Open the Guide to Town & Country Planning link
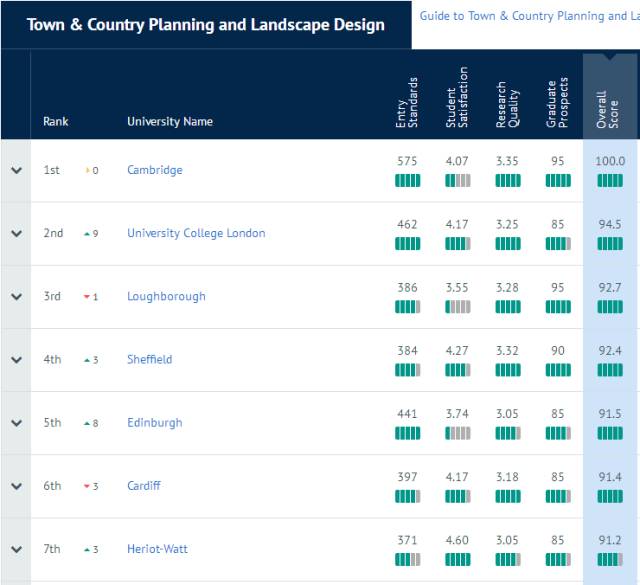 pos(529,16)
